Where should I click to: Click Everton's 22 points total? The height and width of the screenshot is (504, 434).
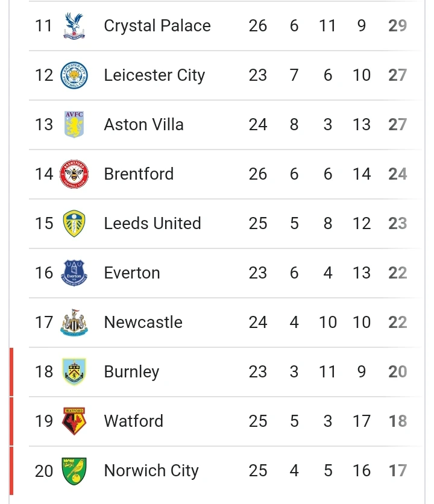pyautogui.click(x=398, y=273)
